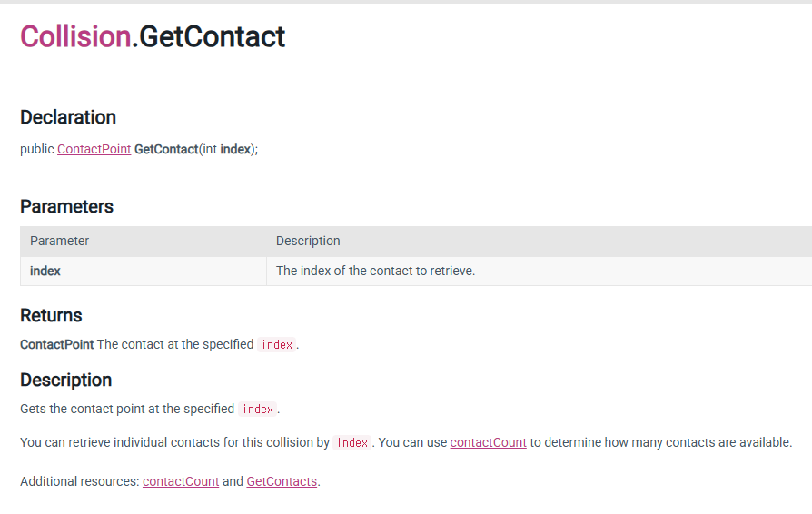Click bold GetContact in the declaration signature
Viewport: 812px width, 514px height.
166,149
